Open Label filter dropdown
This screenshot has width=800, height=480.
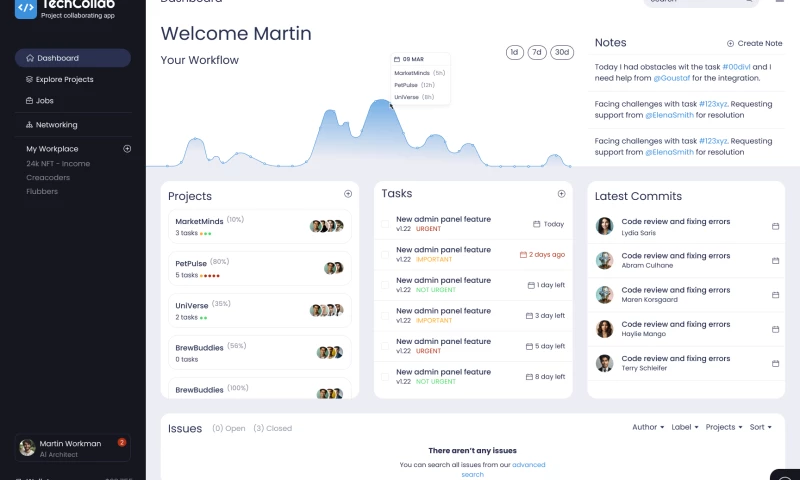[685, 427]
